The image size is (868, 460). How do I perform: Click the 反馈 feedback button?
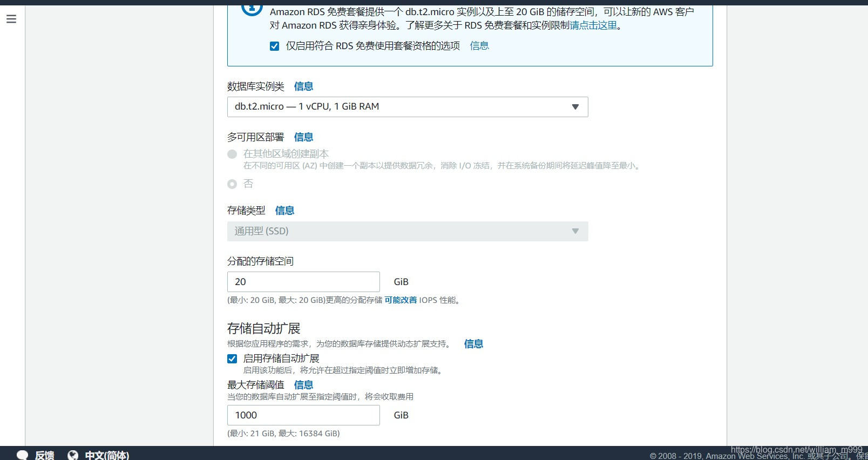click(44, 455)
